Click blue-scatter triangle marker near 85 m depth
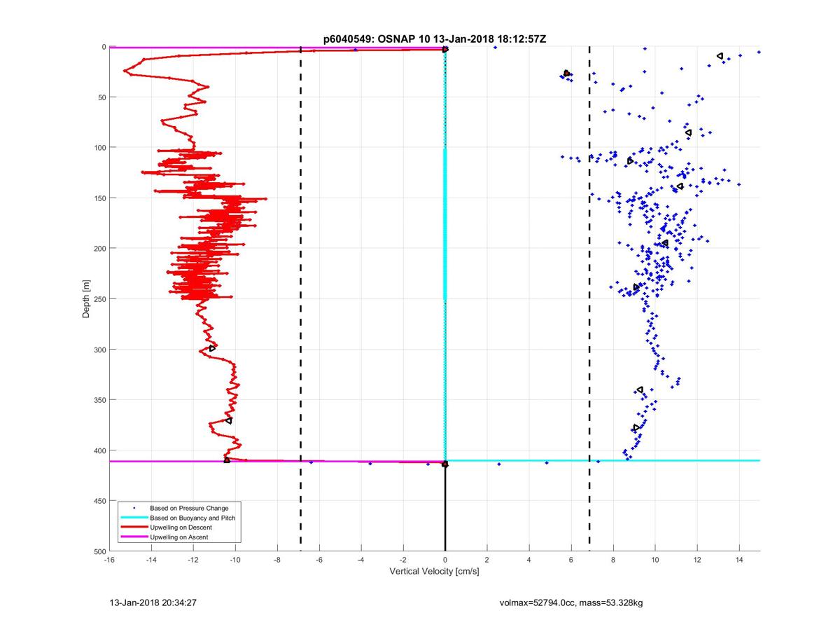The image size is (840, 620). click(x=689, y=132)
